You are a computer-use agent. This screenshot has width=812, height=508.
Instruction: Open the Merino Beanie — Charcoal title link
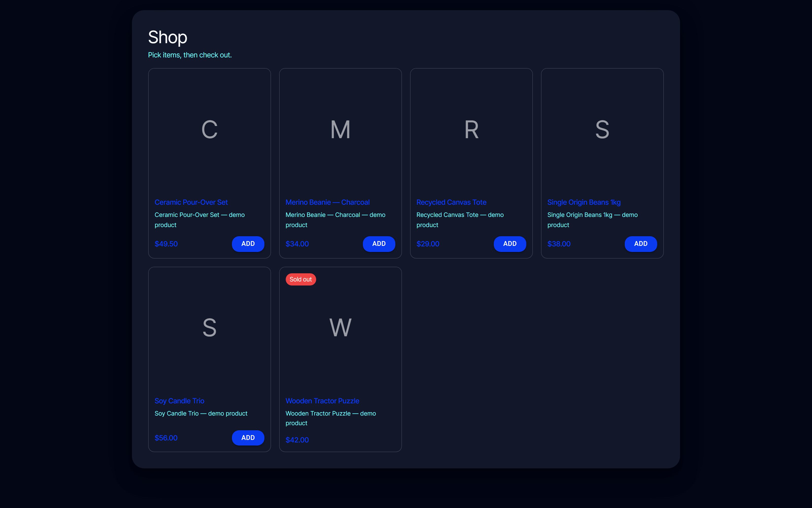point(328,202)
